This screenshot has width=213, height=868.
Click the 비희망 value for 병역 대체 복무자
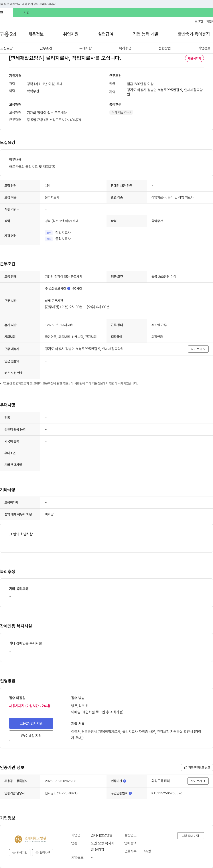(49, 514)
